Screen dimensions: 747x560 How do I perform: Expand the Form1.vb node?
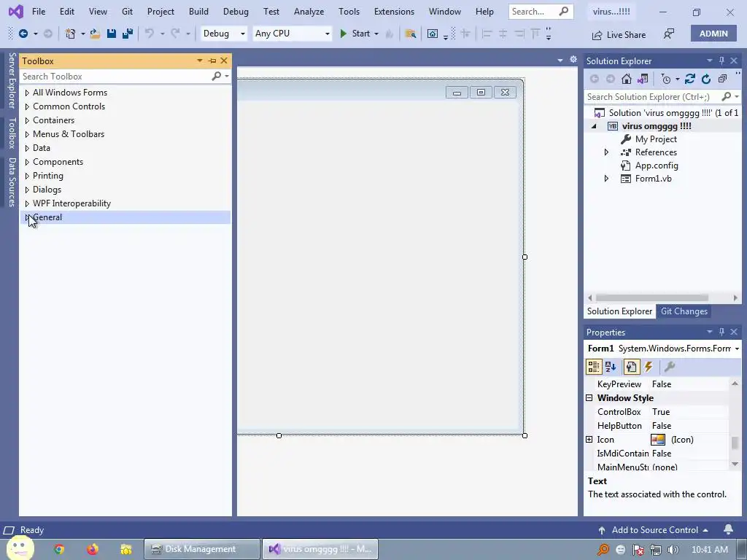point(606,179)
